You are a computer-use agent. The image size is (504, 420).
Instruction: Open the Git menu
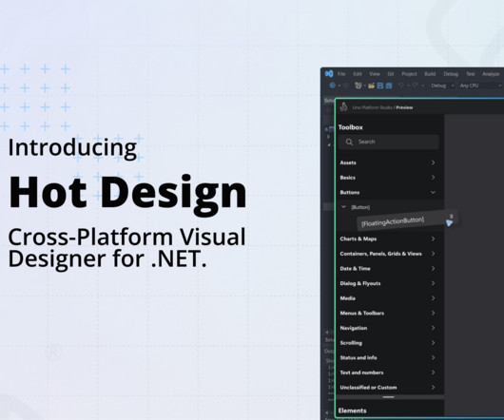(391, 74)
